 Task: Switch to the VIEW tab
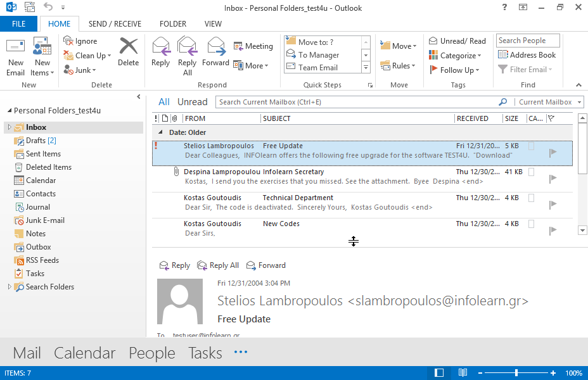pos(213,24)
